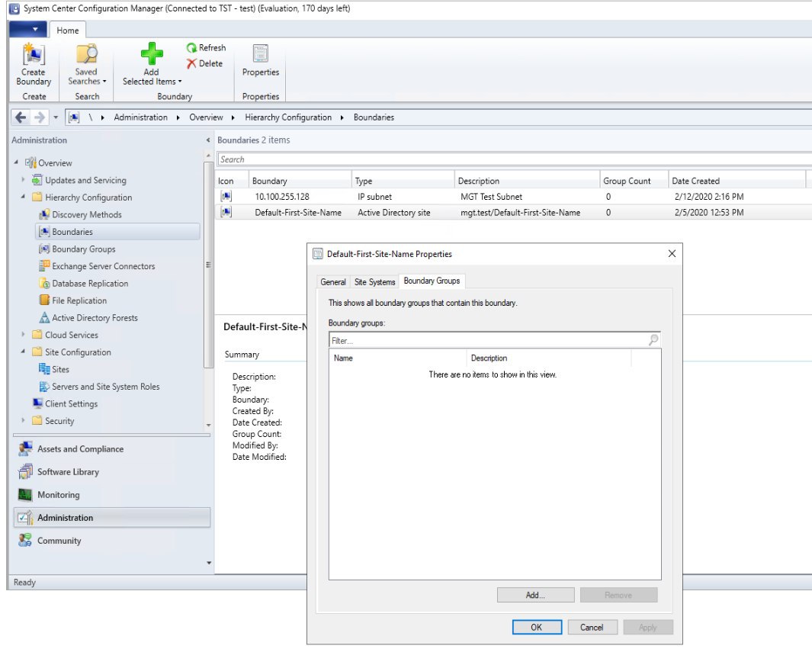Collapse the Site Configuration node
The height and width of the screenshot is (649, 812).
(x=23, y=351)
